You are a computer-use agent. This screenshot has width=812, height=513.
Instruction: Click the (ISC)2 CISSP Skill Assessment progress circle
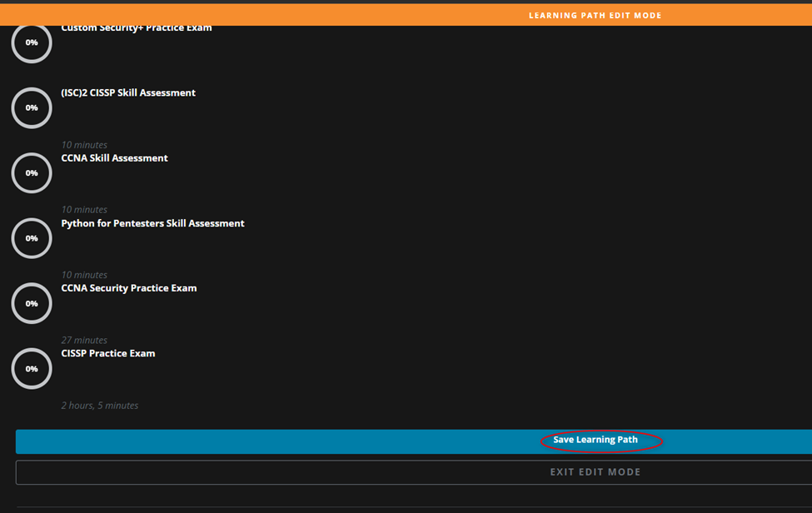(31, 107)
